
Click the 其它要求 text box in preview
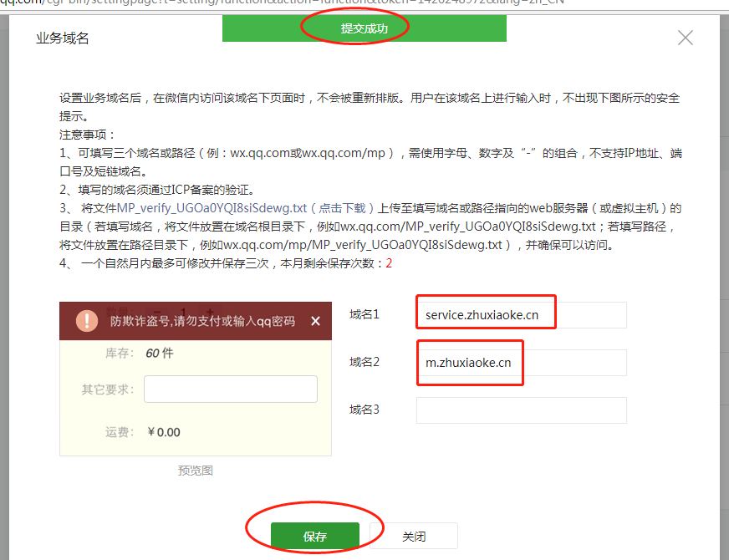(x=230, y=389)
